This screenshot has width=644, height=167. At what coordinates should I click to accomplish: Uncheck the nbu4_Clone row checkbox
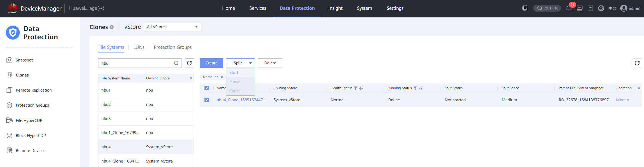[x=207, y=100]
